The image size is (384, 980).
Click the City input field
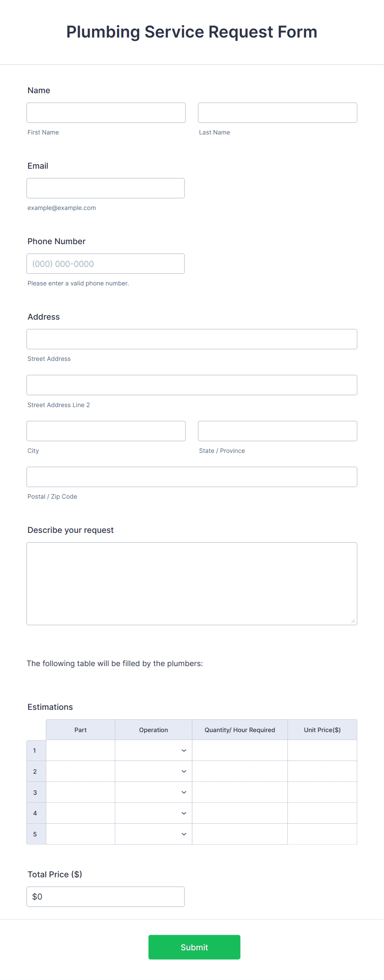pos(106,431)
